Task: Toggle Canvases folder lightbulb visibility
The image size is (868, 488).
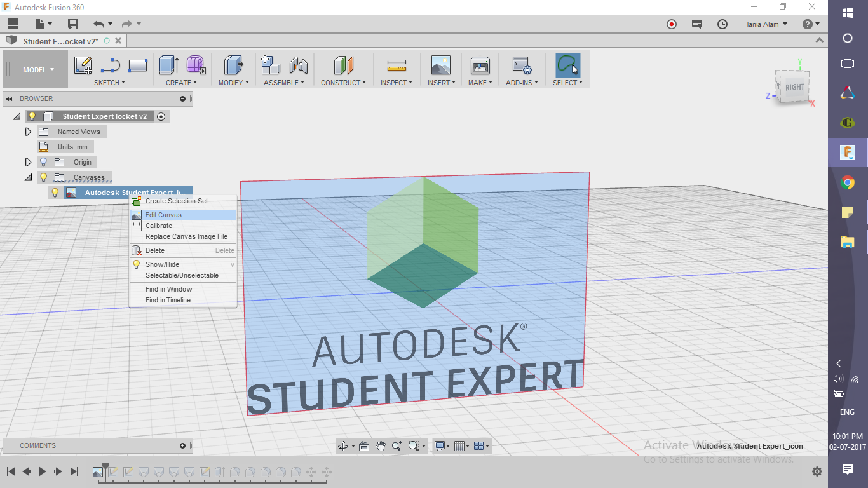Action: pyautogui.click(x=43, y=177)
